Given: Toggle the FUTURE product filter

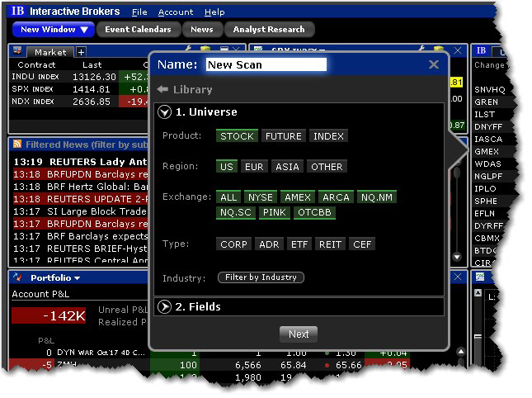Looking at the screenshot, I should click(284, 136).
